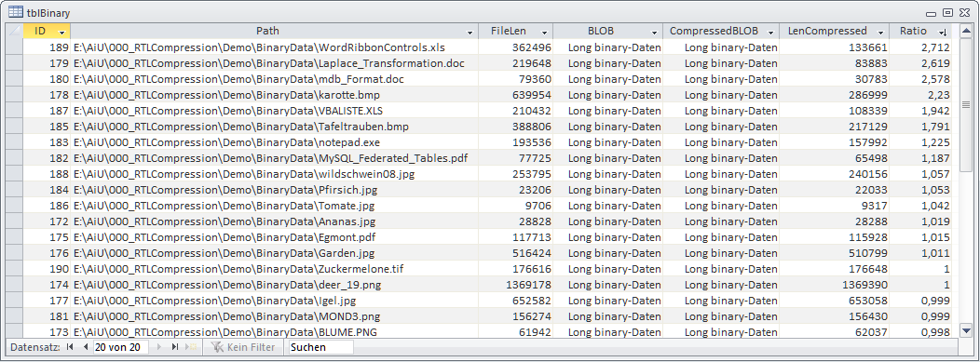
Task: Click the FileLen value 362496
Action: 531,47
